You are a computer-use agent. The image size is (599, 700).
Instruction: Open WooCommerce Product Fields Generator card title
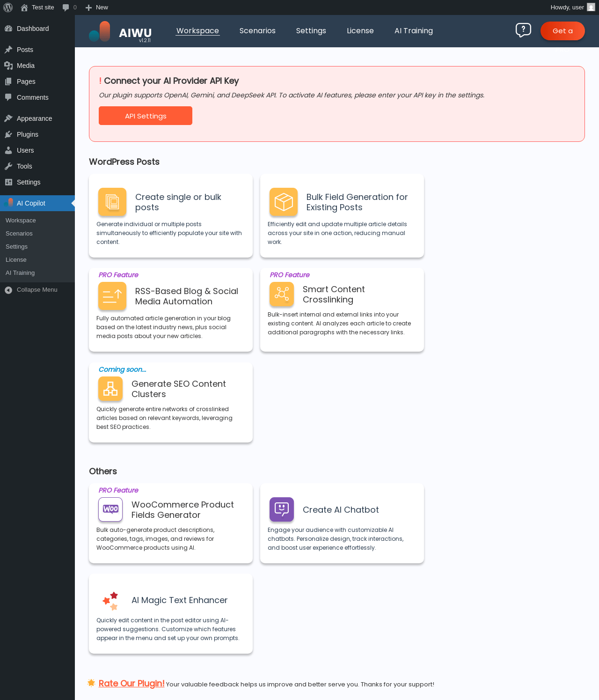(x=183, y=510)
